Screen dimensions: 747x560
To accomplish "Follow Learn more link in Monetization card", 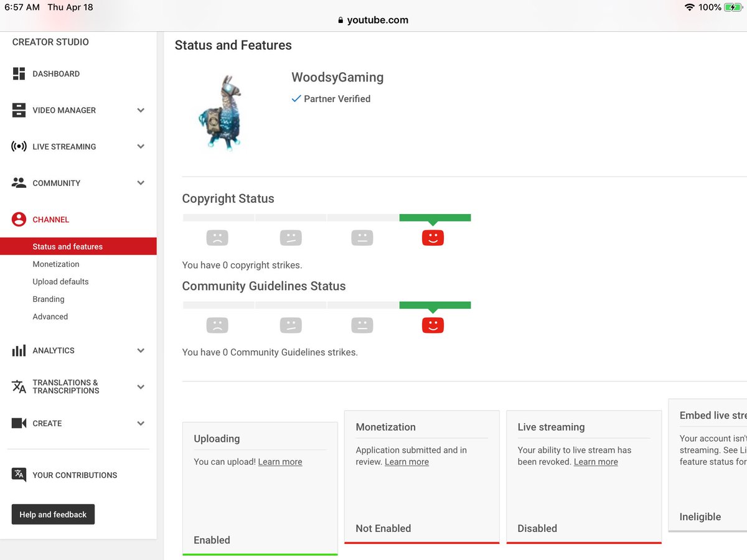I will click(x=406, y=462).
